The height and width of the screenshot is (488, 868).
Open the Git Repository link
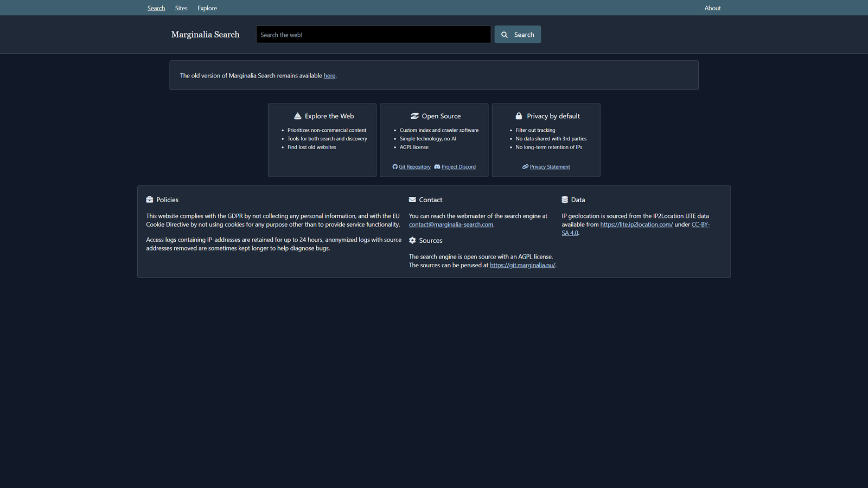[x=414, y=167]
